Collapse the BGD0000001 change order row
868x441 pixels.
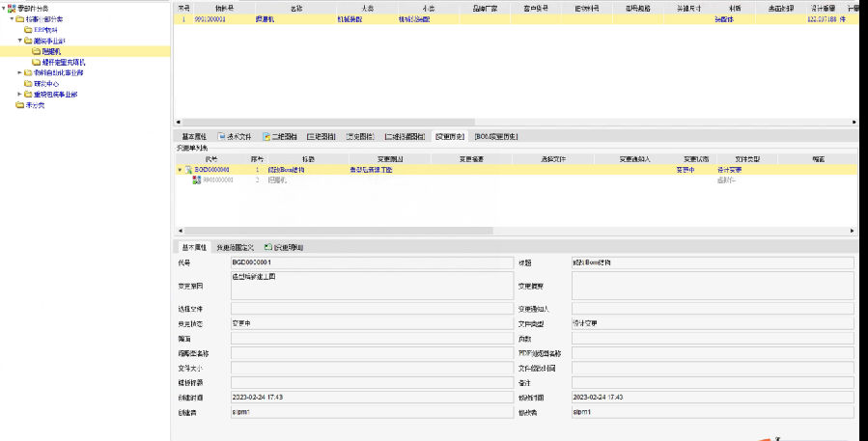(x=180, y=170)
